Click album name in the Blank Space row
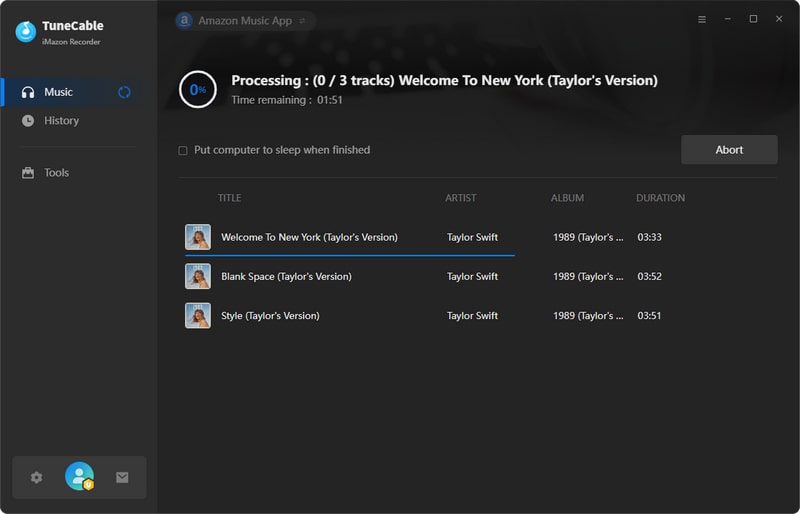Image resolution: width=800 pixels, height=514 pixels. 588,277
